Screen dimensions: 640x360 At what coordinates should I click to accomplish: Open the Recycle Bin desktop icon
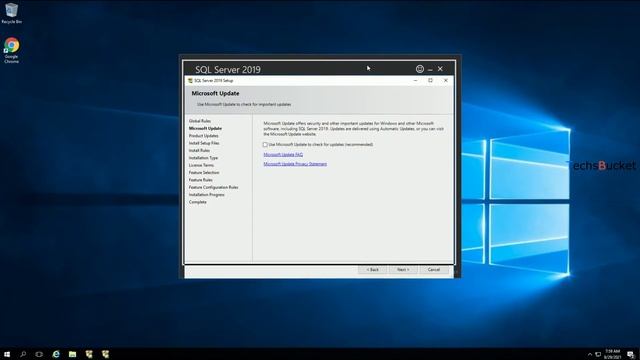click(x=11, y=13)
